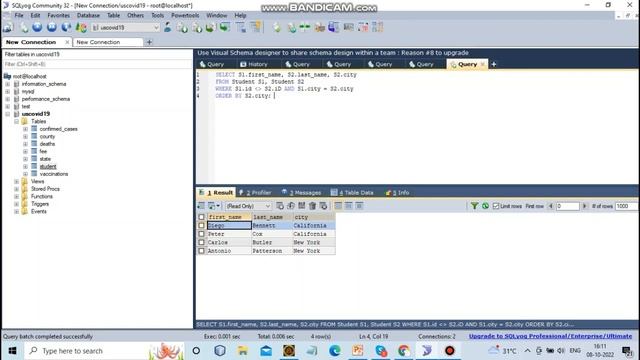Expand the Stored Procs folder
This screenshot has height=360, width=640.
tap(16, 189)
